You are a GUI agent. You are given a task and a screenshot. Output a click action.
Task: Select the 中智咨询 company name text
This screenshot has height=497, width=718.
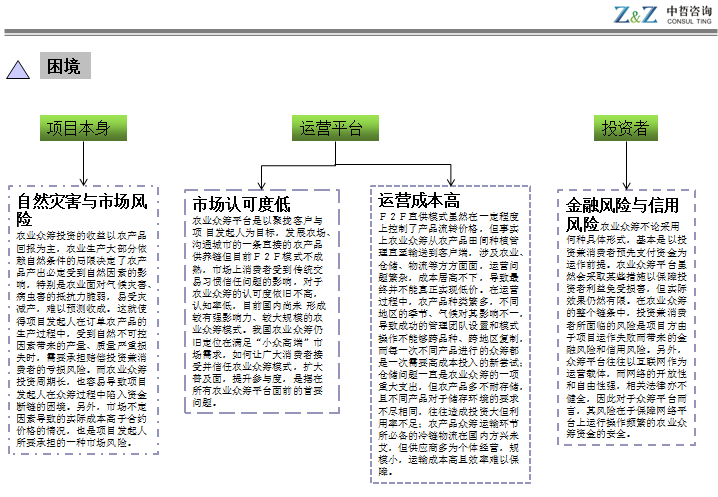click(687, 13)
